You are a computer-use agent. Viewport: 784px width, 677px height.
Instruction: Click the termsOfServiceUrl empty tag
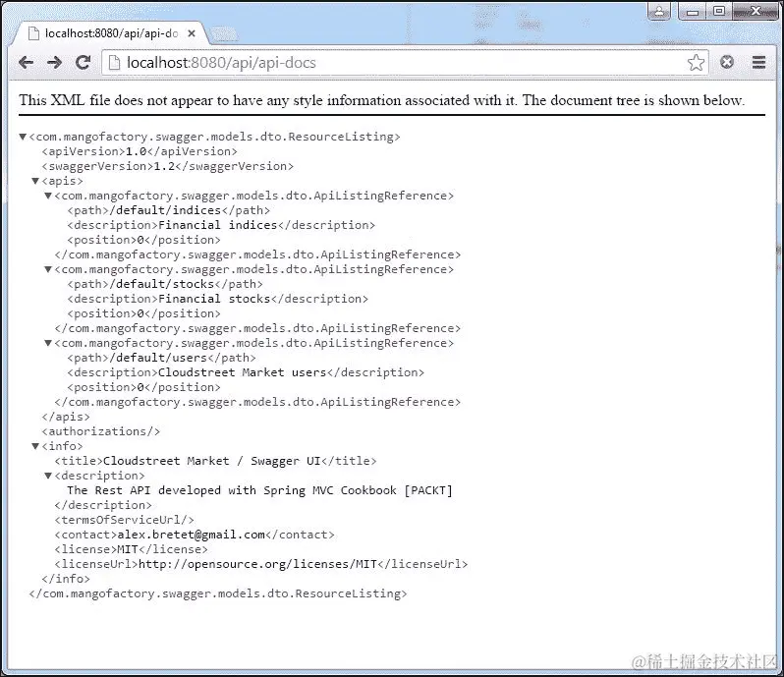point(124,520)
